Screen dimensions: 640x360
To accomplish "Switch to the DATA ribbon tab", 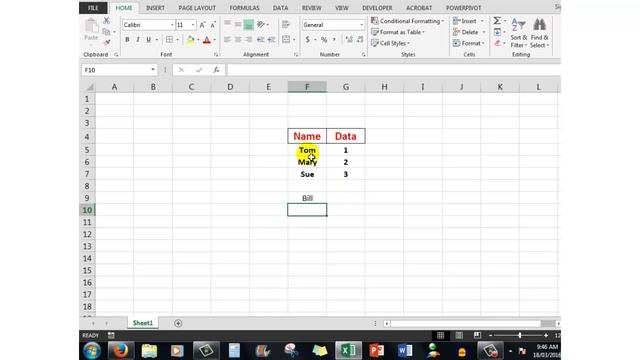I will [280, 8].
